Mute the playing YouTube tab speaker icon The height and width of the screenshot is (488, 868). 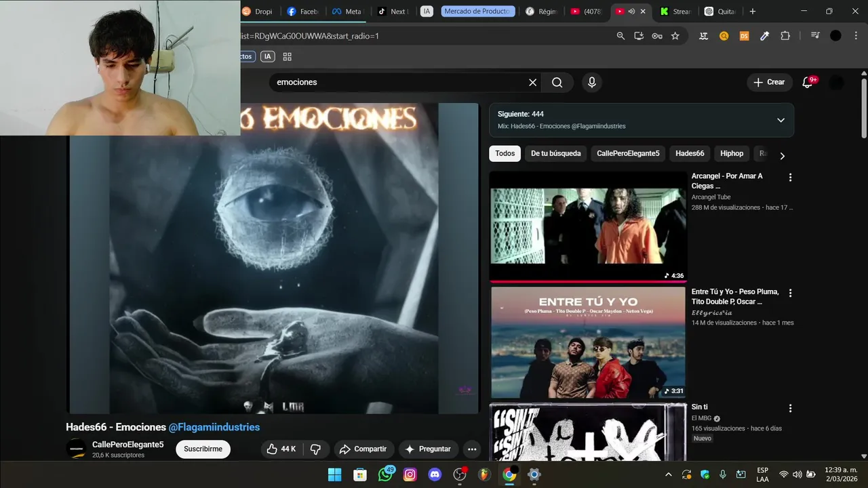tap(631, 12)
